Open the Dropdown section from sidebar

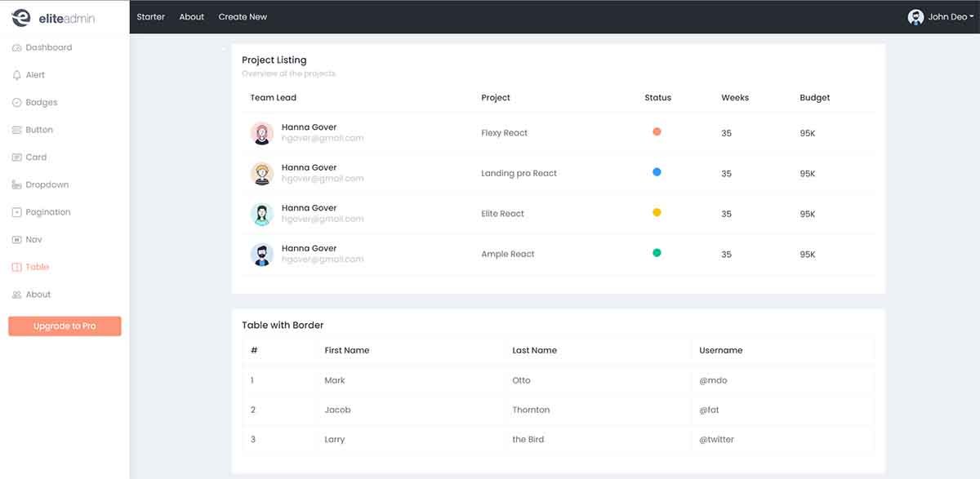tap(18, 184)
